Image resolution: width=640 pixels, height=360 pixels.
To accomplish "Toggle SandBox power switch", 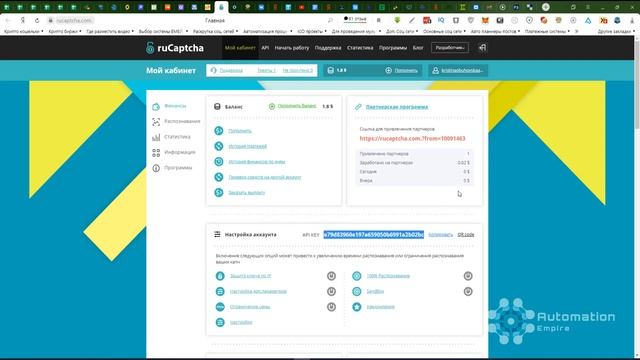I will pos(468,291).
